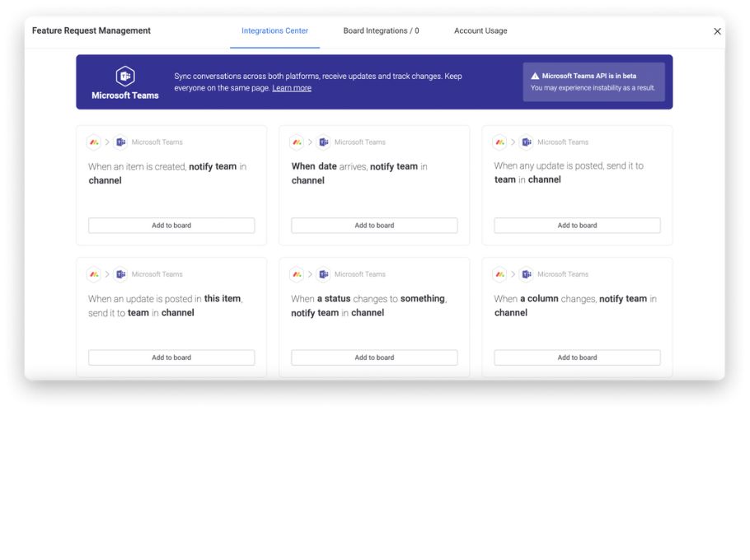The image size is (750, 560).
Task: Click the Teams icon on the 'column changes' card
Action: coord(527,274)
